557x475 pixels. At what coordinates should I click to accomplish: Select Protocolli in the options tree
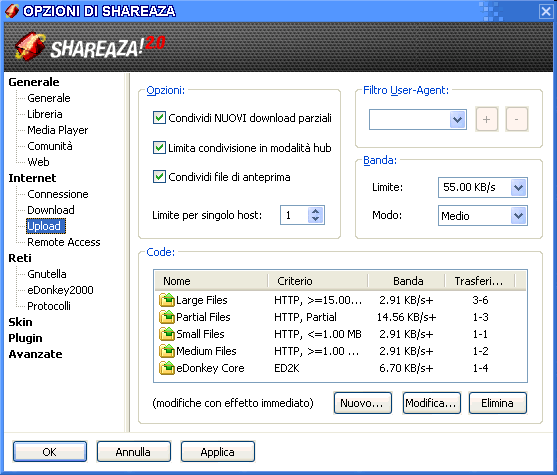pos(49,306)
